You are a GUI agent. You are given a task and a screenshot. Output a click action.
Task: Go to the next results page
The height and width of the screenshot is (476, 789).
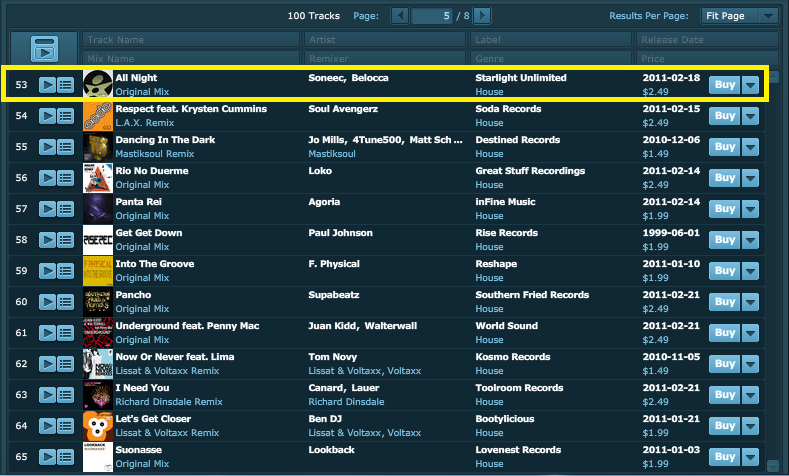(x=482, y=16)
